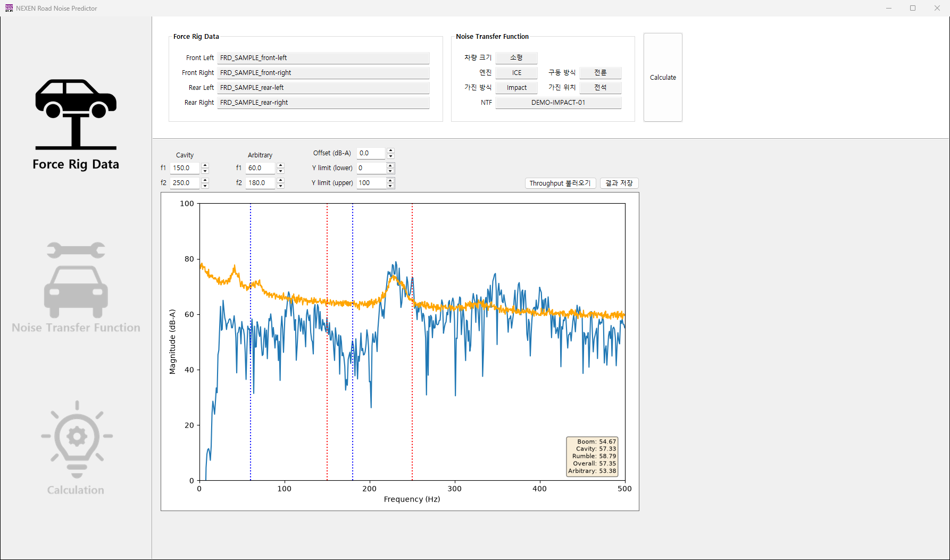Click the 가진 방식 Impact button
The width and height of the screenshot is (950, 560).
pos(516,88)
